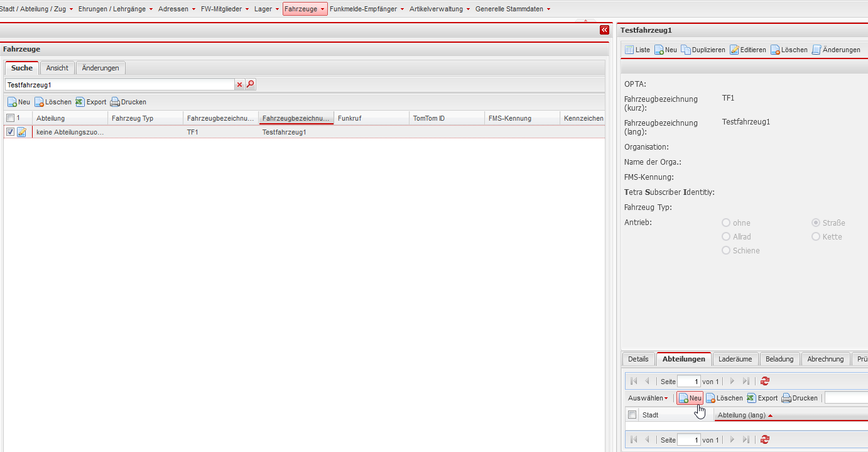Refresh the Abteilungen list using the top pager reload icon
The height and width of the screenshot is (452, 868).
(764, 381)
